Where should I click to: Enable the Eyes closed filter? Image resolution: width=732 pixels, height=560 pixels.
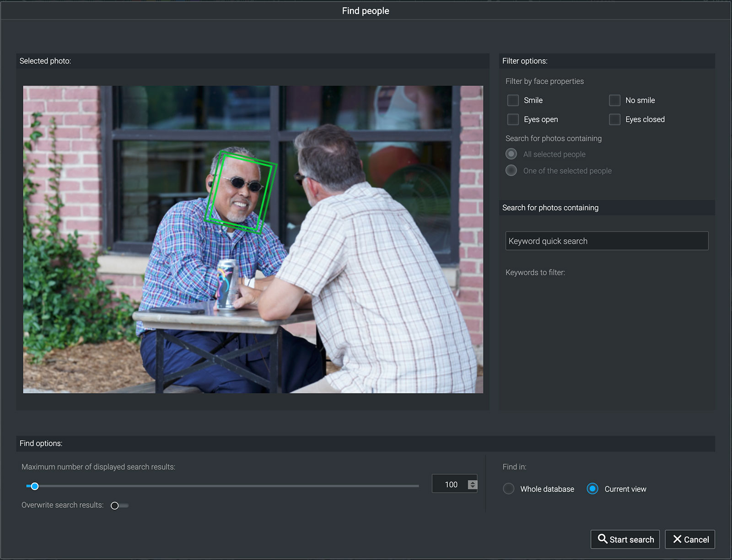[614, 119]
